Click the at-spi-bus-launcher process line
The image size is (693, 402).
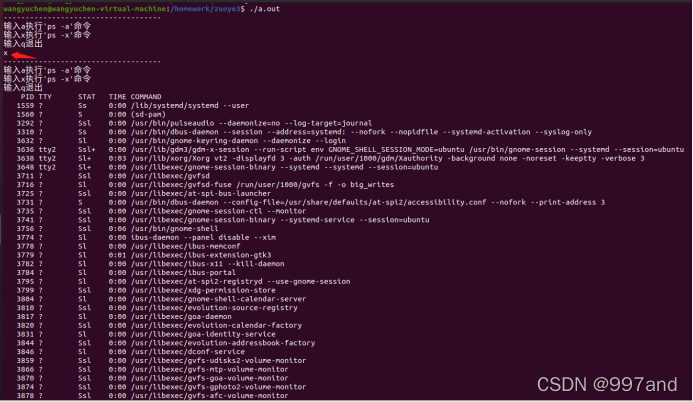[144, 193]
